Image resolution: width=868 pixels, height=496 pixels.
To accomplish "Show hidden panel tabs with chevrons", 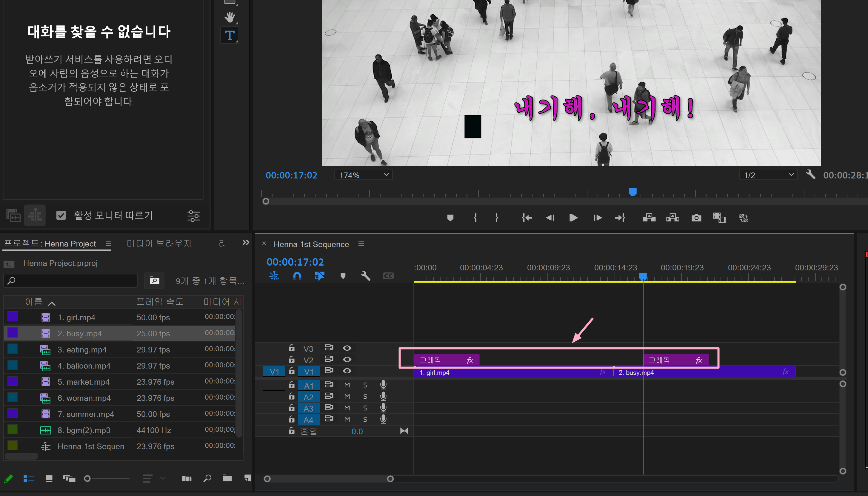I will tap(246, 243).
